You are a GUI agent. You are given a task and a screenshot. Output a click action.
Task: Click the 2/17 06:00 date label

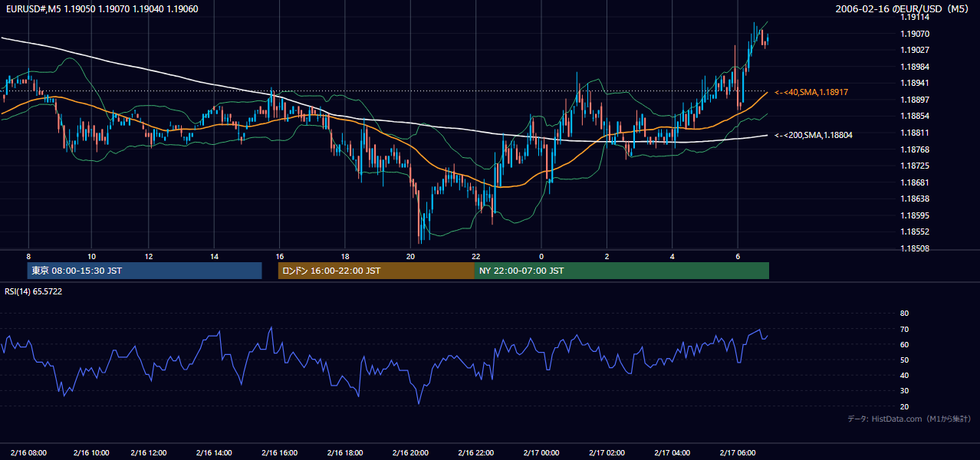pos(736,452)
